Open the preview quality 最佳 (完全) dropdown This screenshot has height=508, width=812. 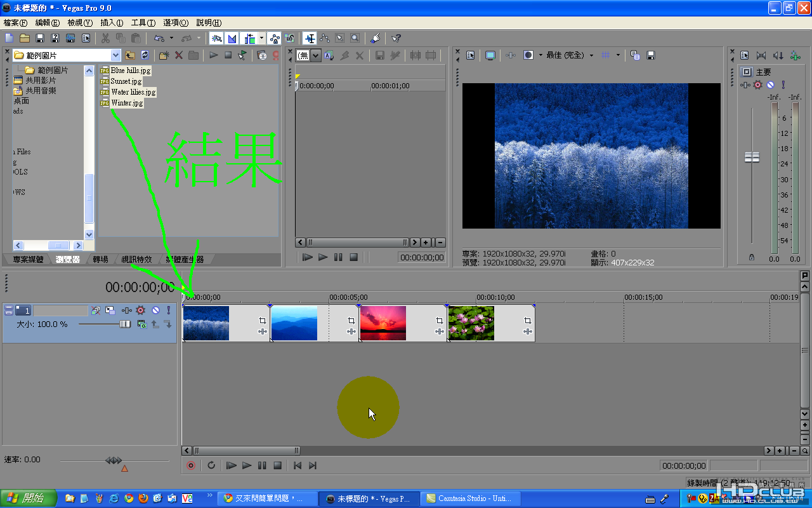pos(591,55)
